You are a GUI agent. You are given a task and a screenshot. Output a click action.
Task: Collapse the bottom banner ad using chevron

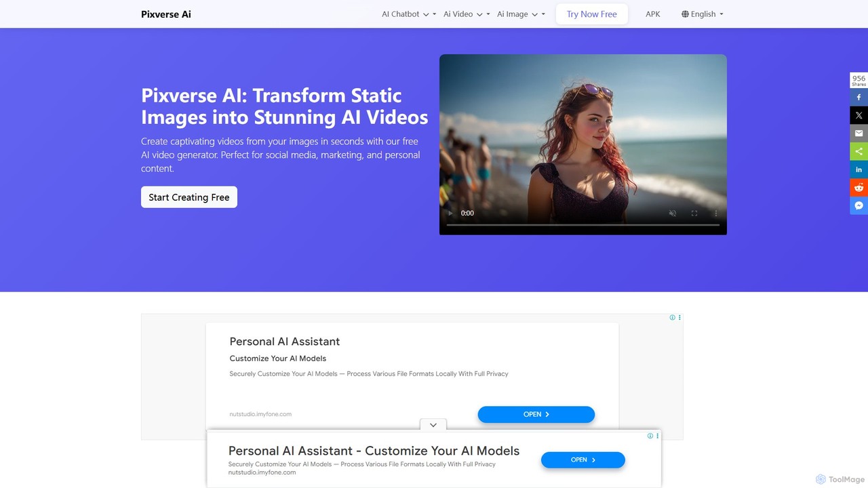(x=433, y=425)
